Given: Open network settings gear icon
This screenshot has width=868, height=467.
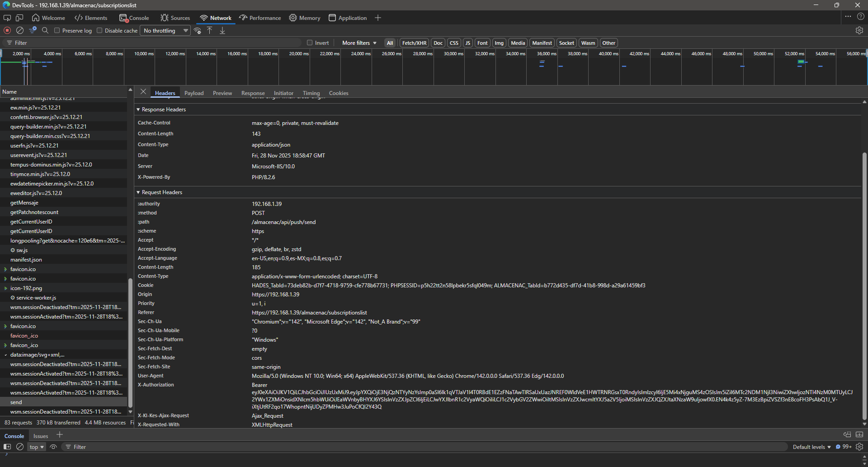Looking at the screenshot, I should point(859,30).
